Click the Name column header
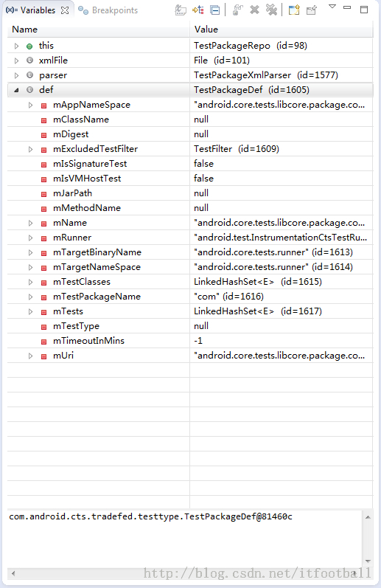381x588 pixels. (x=25, y=30)
